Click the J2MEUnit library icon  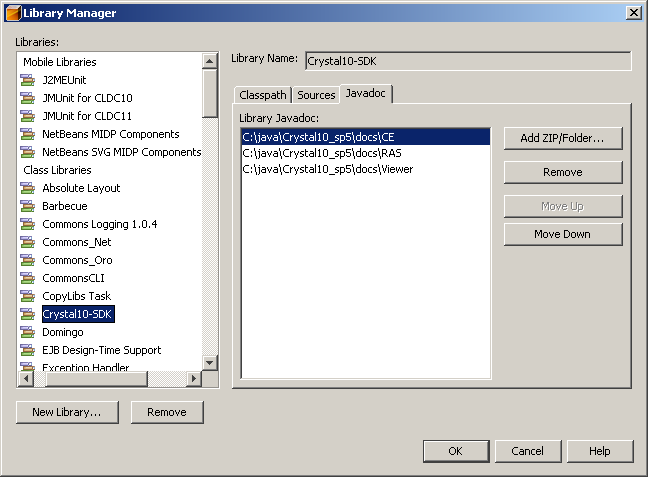[28, 80]
